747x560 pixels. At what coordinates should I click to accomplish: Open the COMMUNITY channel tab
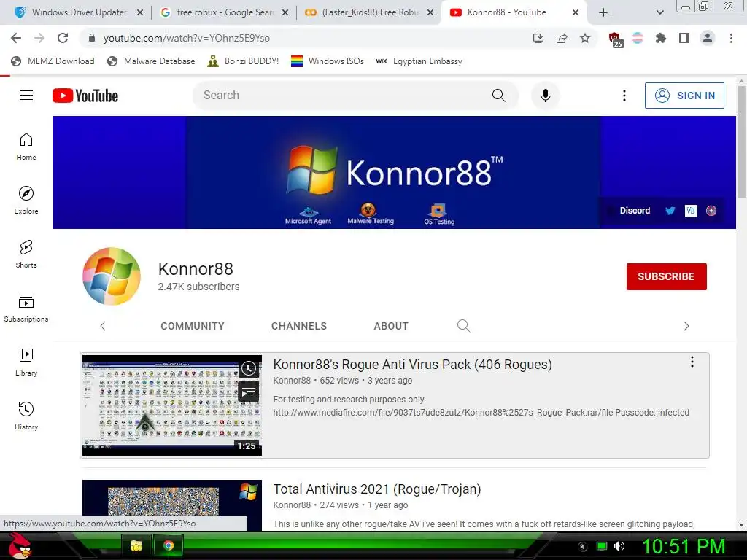coord(193,326)
